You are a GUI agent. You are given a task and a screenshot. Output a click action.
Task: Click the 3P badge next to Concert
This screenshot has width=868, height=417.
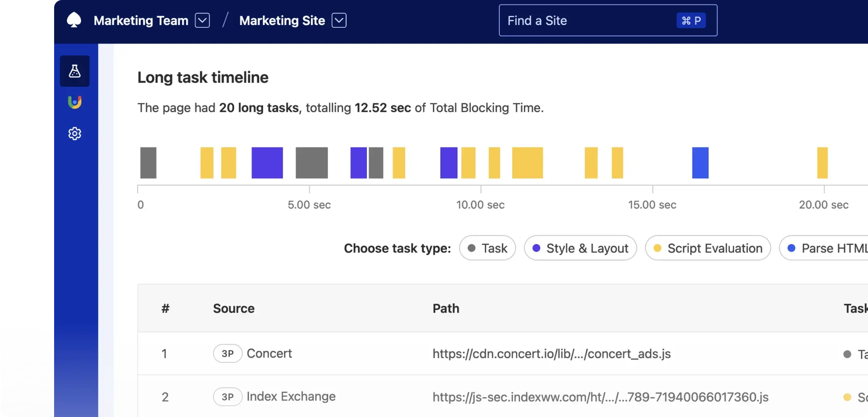(227, 353)
